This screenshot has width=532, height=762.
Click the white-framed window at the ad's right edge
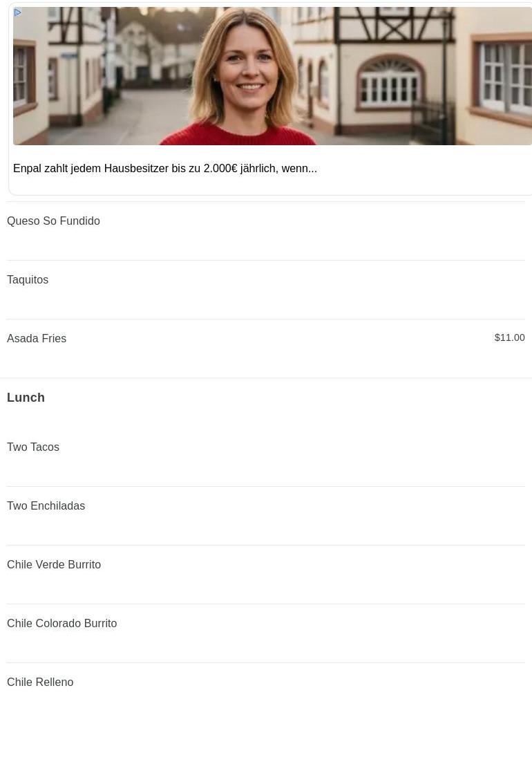(x=505, y=77)
